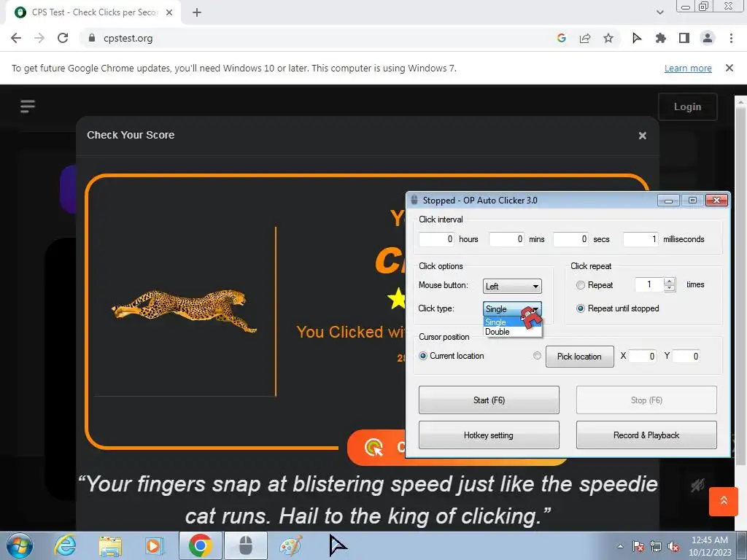Share this page via the share icon
This screenshot has width=747, height=560.
point(585,38)
